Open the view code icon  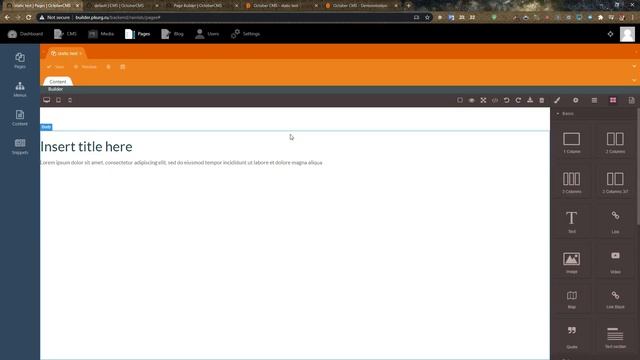click(495, 100)
